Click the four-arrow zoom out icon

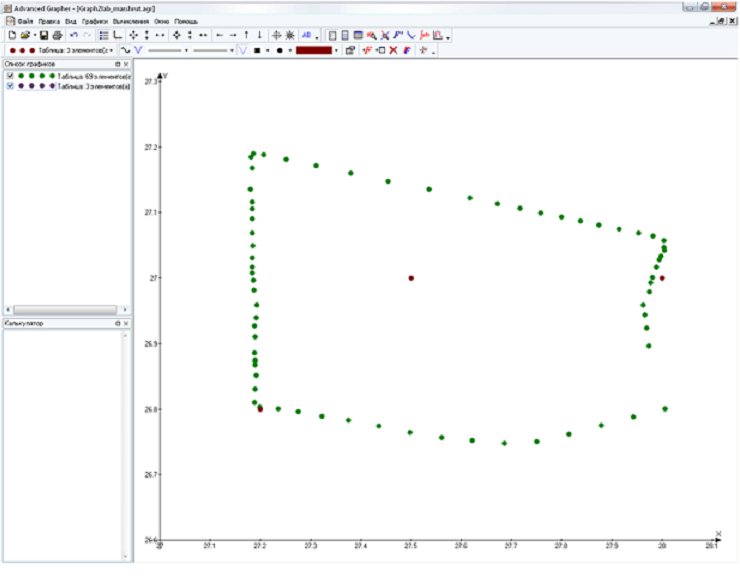177,35
